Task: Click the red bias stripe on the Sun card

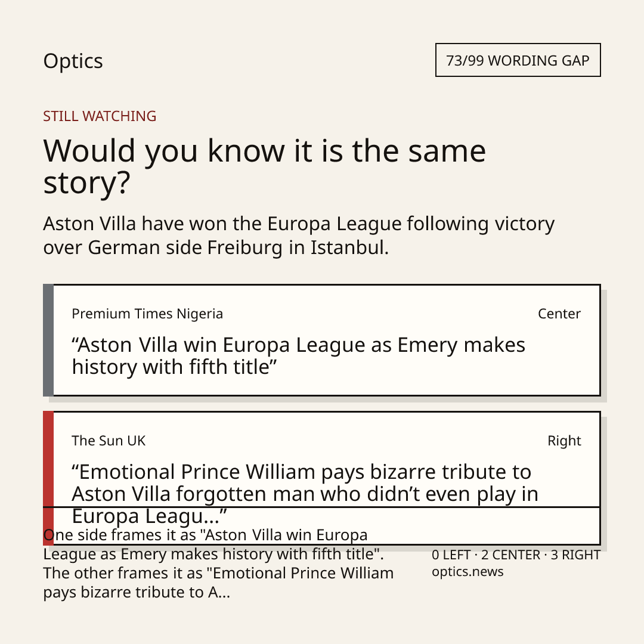Action: [48, 478]
